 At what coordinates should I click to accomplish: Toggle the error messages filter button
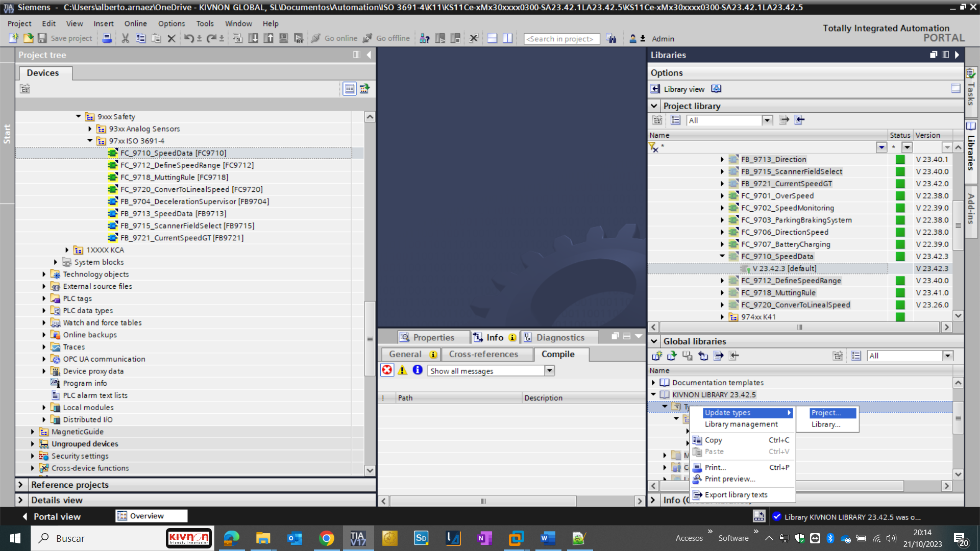(x=387, y=370)
